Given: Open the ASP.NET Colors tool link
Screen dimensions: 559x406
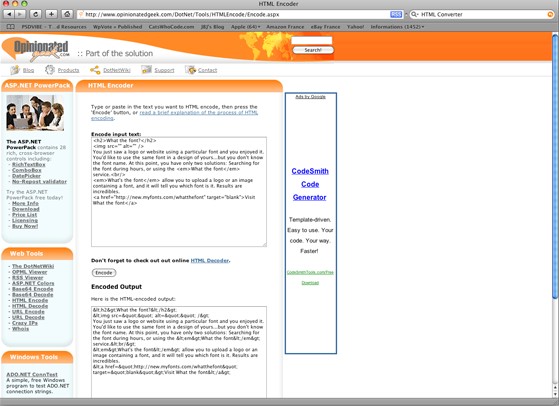Looking at the screenshot, I should coord(33,283).
